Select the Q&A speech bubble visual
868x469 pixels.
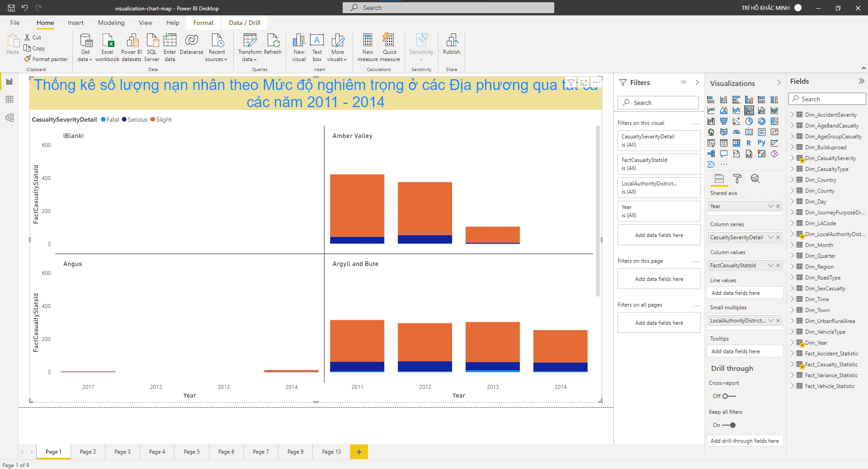tap(724, 154)
